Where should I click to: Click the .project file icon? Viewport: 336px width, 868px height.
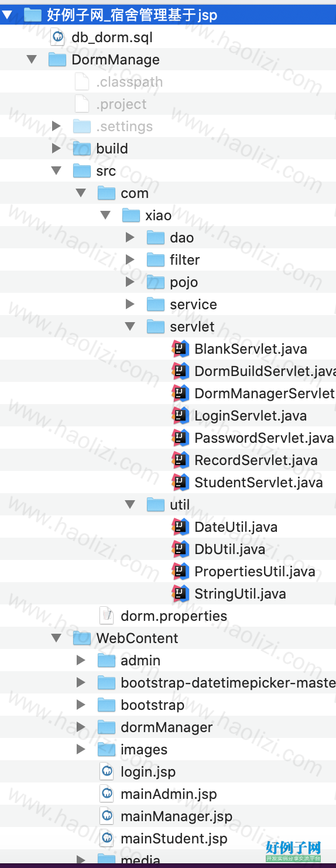(82, 104)
